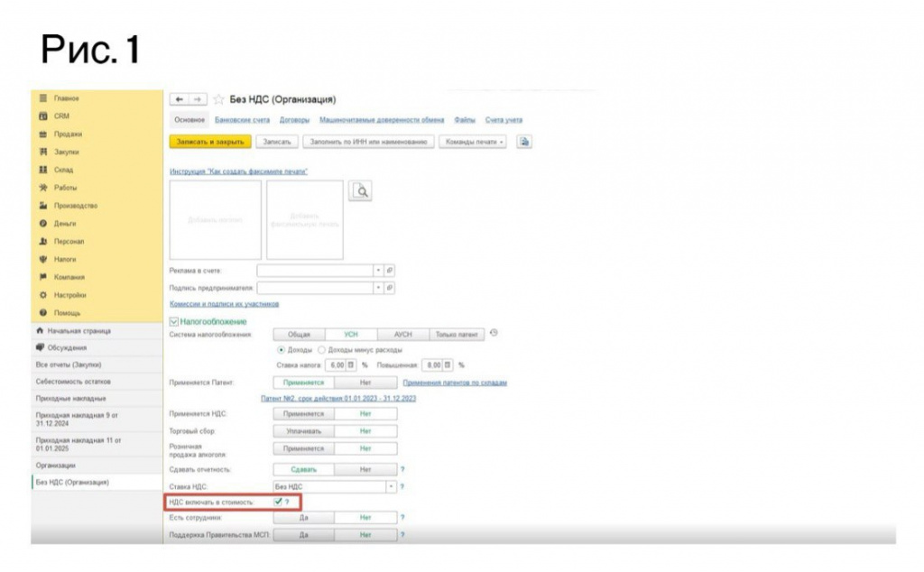Click the document report icon beside Команды печати
Image resolution: width=924 pixels, height=572 pixels.
pos(524,142)
